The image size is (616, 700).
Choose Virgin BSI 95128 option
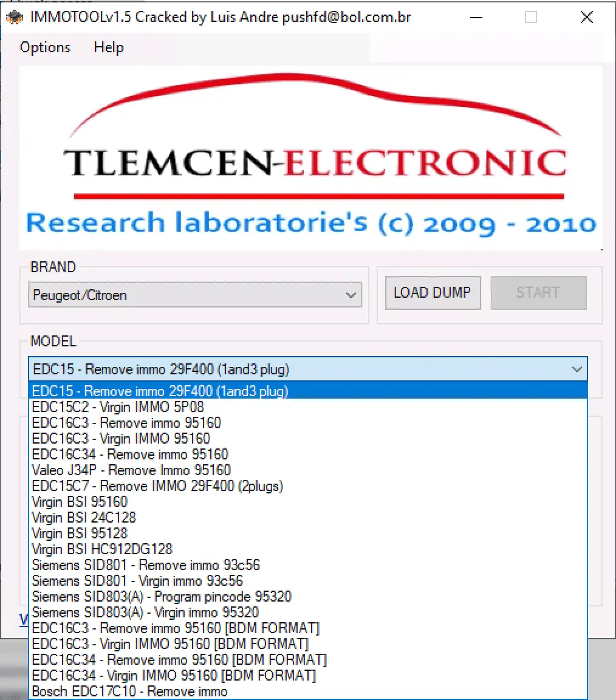pos(307,533)
